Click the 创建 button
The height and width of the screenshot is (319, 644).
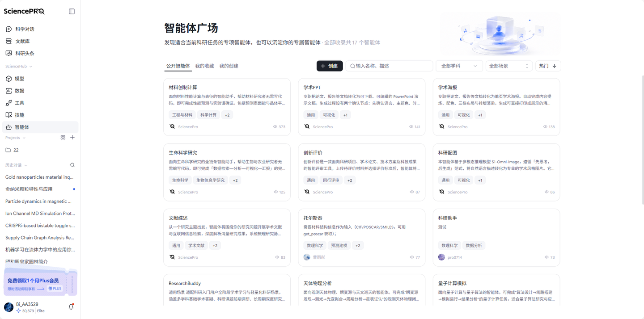[330, 66]
